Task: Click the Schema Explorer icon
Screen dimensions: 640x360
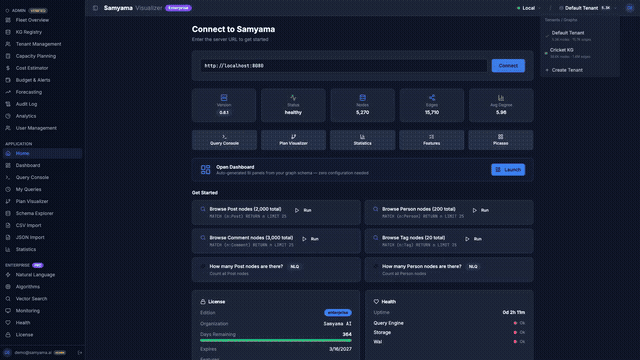Action: click(8, 213)
